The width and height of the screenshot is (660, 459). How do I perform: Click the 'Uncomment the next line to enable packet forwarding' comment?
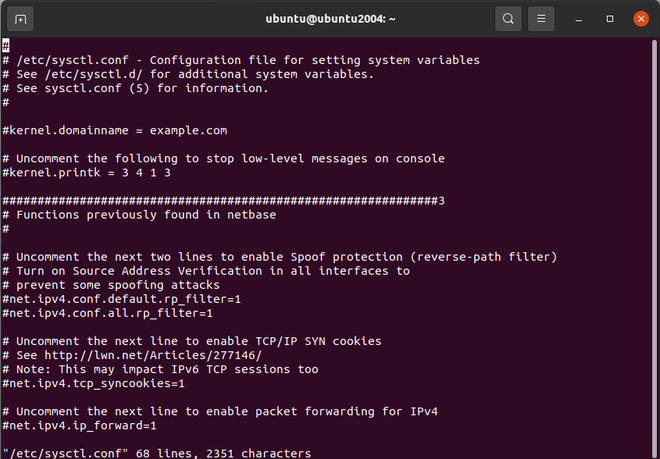point(220,411)
